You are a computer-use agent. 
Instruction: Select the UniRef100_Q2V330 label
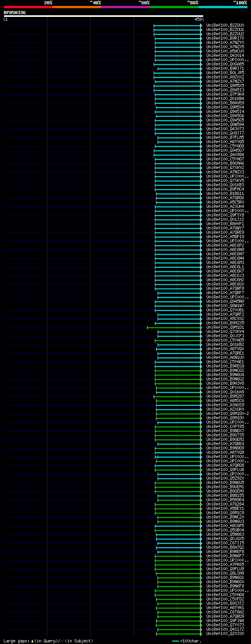pos(225,634)
